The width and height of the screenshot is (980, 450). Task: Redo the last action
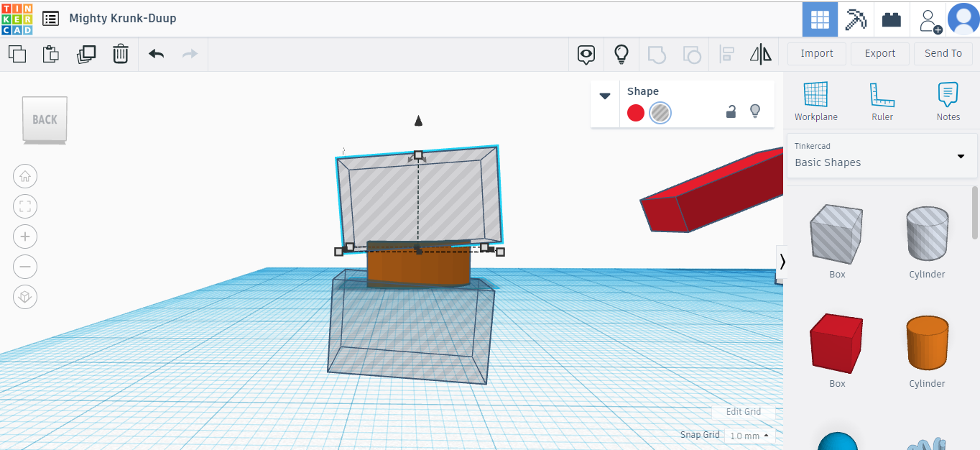coord(190,54)
